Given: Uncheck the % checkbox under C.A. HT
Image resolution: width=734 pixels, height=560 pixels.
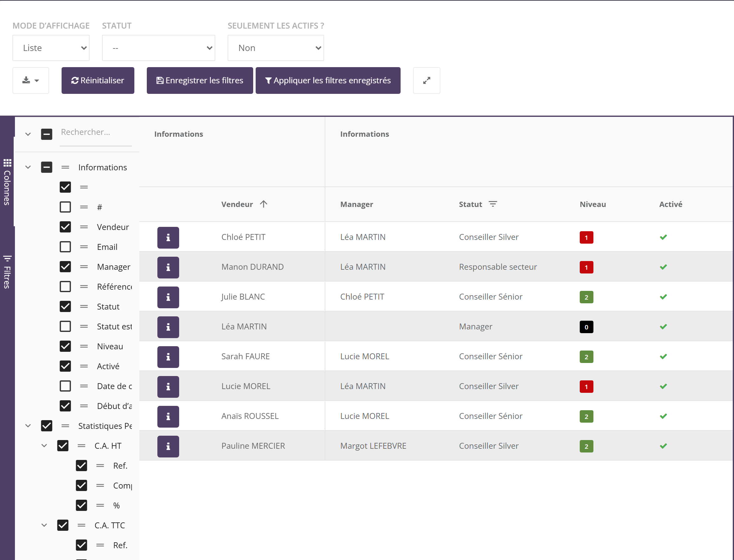Looking at the screenshot, I should [81, 505].
